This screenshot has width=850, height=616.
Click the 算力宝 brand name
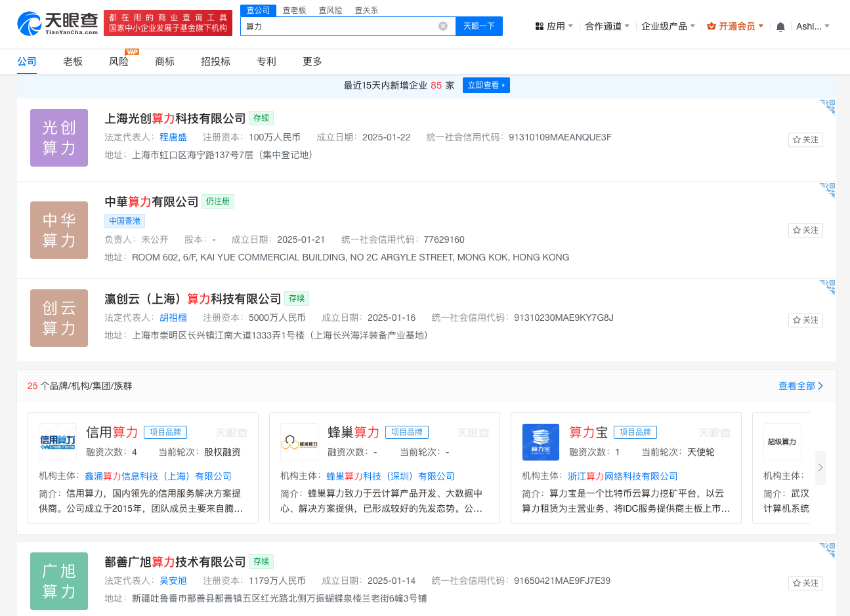point(589,432)
